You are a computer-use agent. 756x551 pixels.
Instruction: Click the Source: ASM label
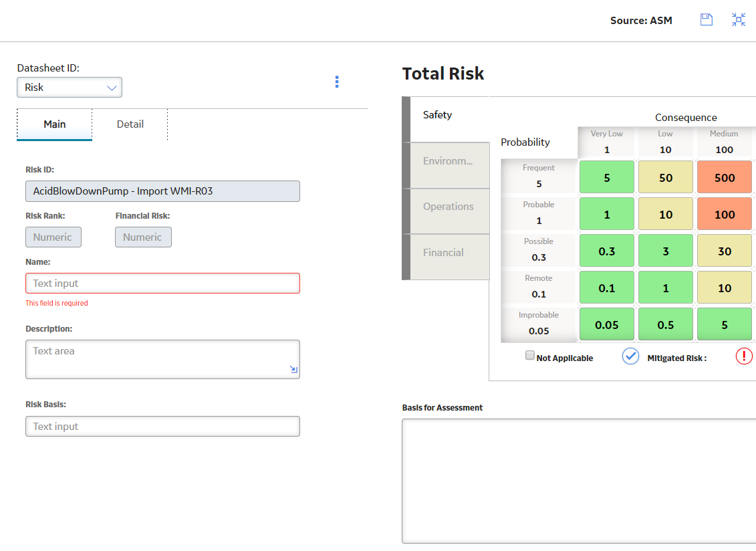641,20
